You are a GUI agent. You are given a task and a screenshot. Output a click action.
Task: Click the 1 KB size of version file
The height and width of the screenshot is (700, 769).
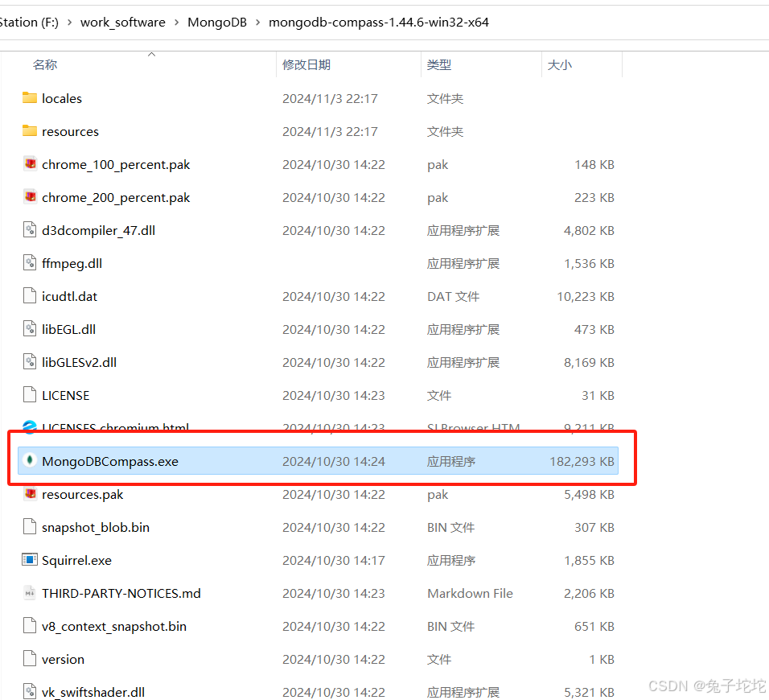click(x=602, y=659)
